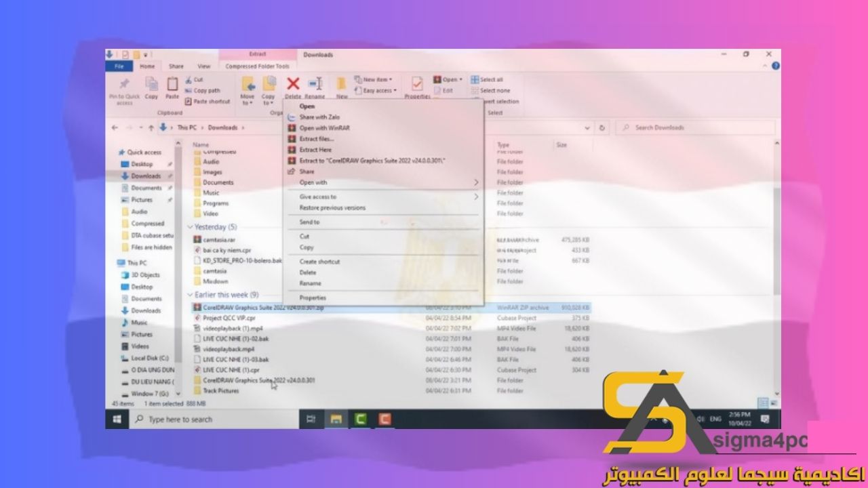Click the Back navigation arrow
The image size is (868, 488).
115,127
